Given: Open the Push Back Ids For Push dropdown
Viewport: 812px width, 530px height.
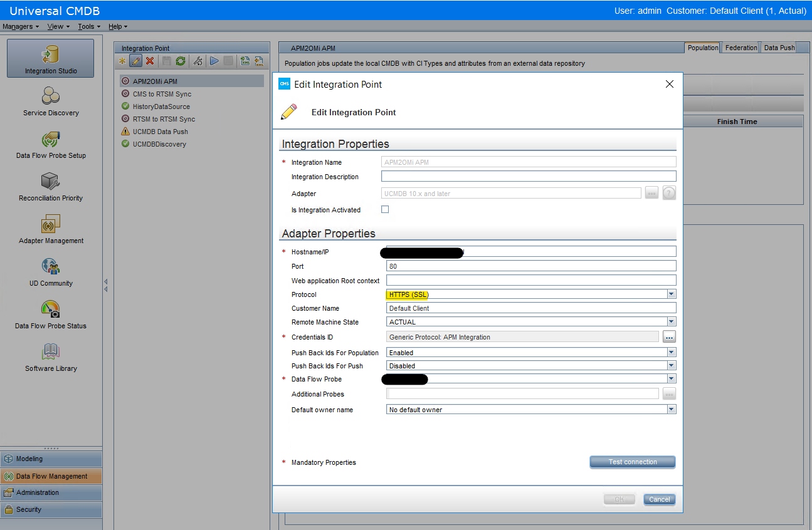Looking at the screenshot, I should tap(671, 365).
